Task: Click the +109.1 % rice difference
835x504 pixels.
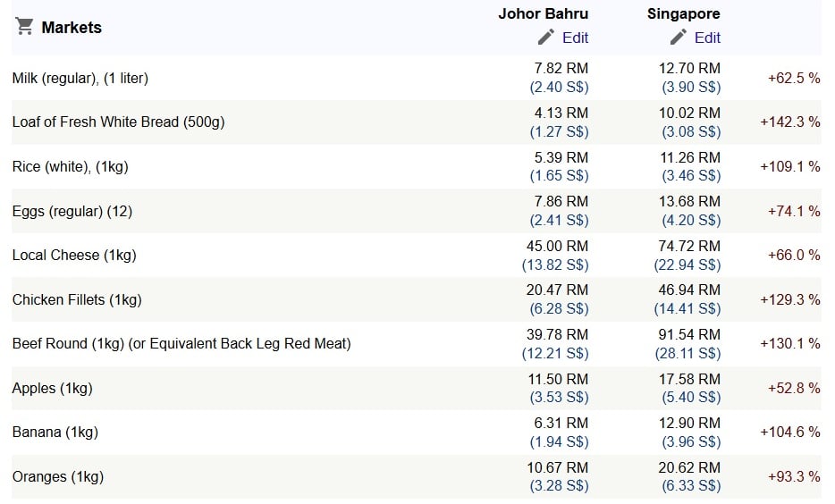Action: coord(789,166)
